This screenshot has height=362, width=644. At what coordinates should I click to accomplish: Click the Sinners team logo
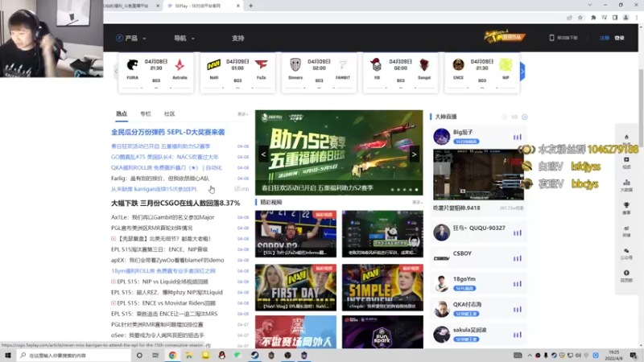[295, 65]
